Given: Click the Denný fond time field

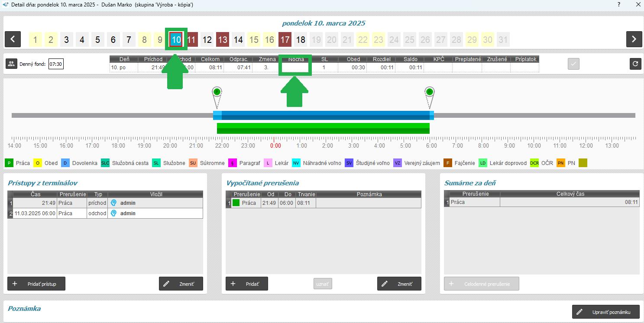Looking at the screenshot, I should pos(56,64).
